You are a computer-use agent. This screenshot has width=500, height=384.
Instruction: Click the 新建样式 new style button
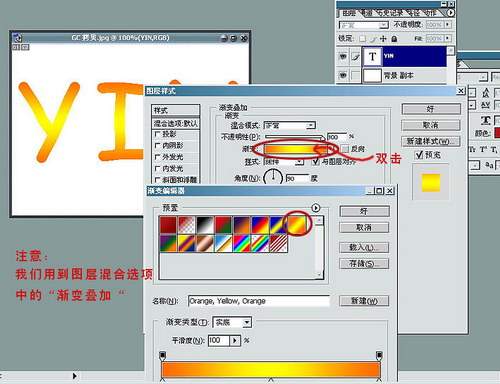[431, 141]
